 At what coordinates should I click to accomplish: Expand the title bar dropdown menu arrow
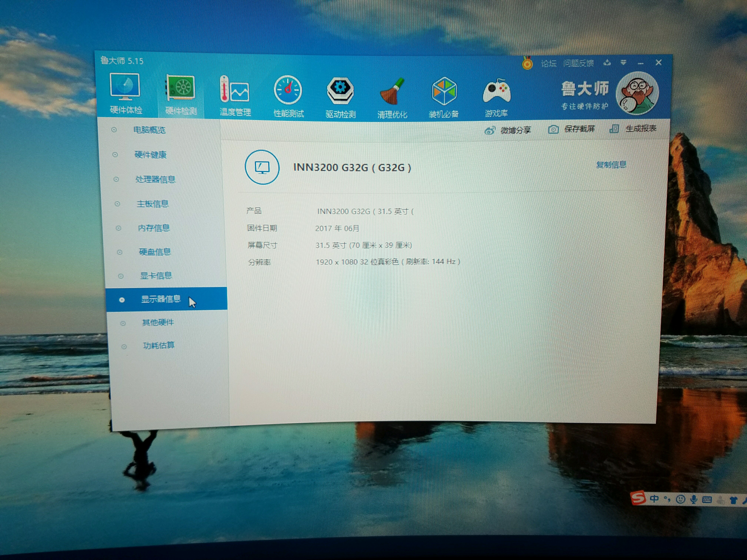click(x=623, y=63)
